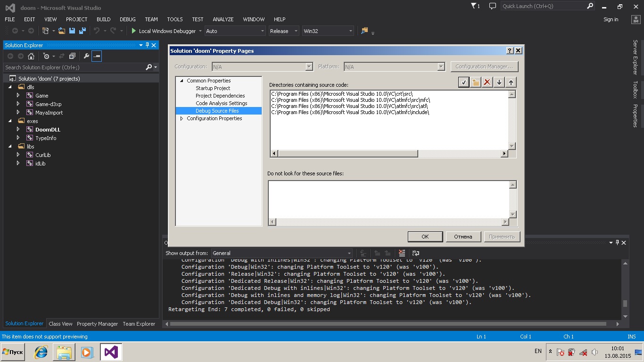Click Clear All icon in Output window
644x362 pixels.
point(402,253)
